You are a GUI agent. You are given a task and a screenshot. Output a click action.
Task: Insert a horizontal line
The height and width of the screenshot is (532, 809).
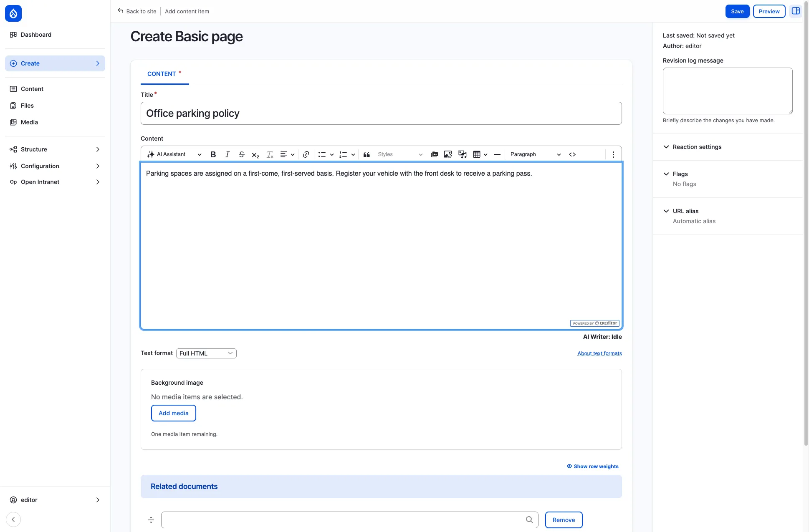tap(497, 154)
